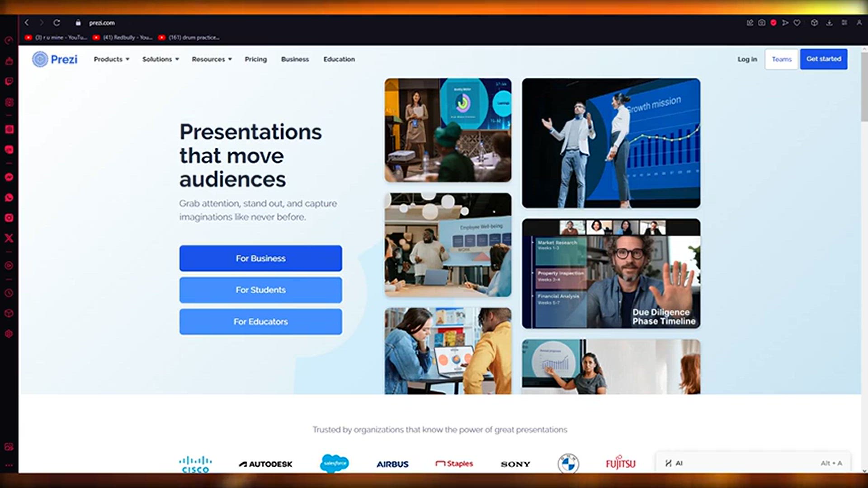The image size is (868, 488).
Task: Click the sidebar three-dots more icon
Action: 9,465
